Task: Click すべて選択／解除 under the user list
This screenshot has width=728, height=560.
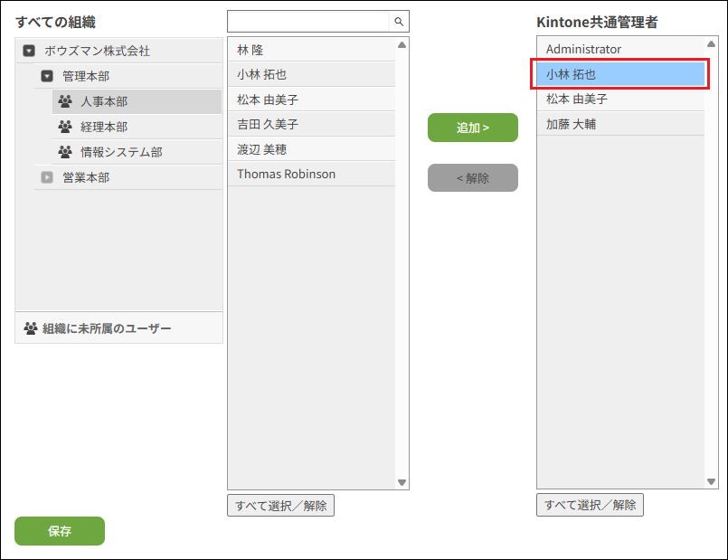Action: pos(280,506)
